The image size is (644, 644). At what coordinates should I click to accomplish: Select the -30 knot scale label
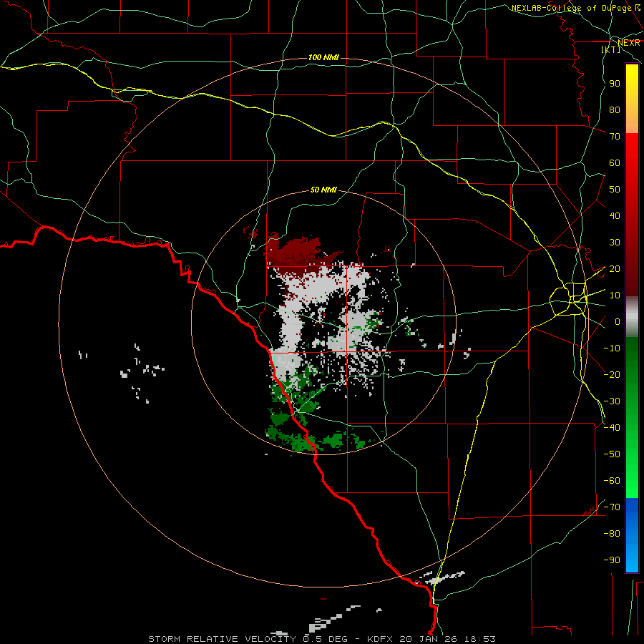coord(612,401)
